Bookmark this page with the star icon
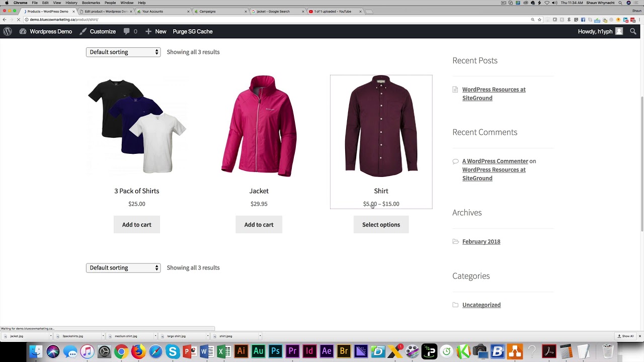Image resolution: width=644 pixels, height=362 pixels. (539, 20)
